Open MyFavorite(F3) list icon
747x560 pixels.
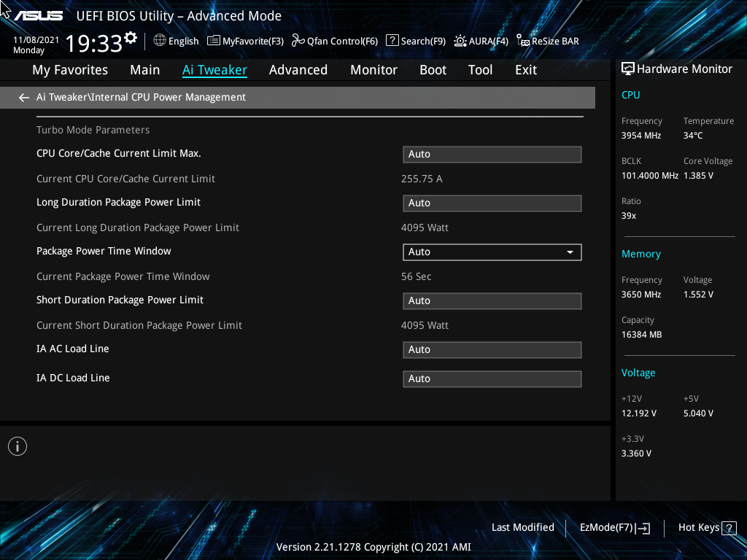[214, 41]
